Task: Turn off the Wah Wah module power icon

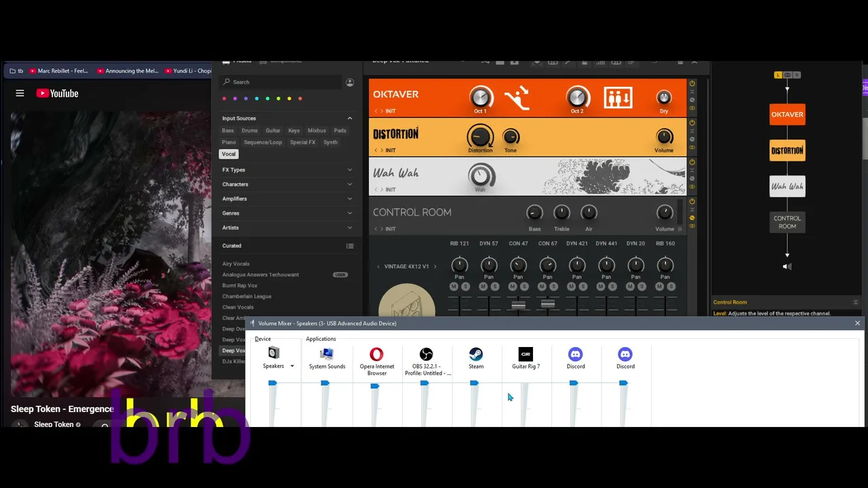Action: 692,162
